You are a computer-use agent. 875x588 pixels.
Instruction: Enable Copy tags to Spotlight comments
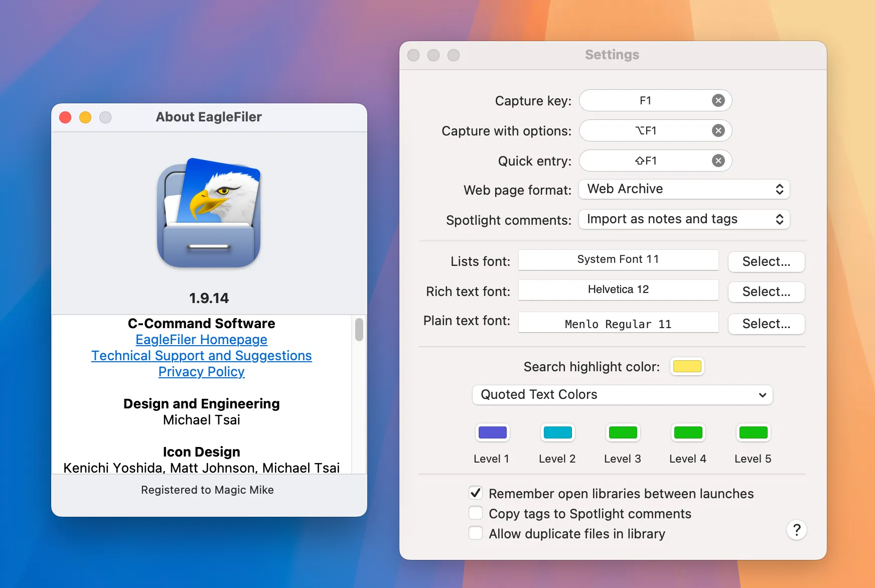pos(476,513)
